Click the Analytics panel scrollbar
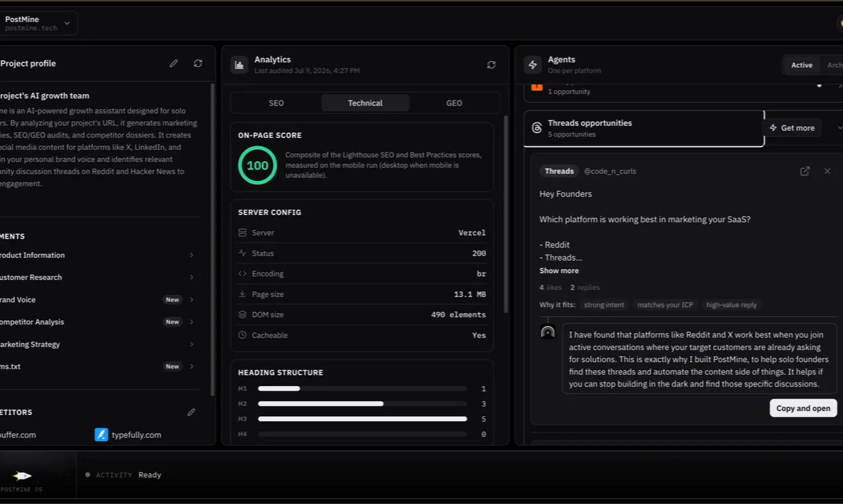The width and height of the screenshot is (843, 504). point(506,215)
